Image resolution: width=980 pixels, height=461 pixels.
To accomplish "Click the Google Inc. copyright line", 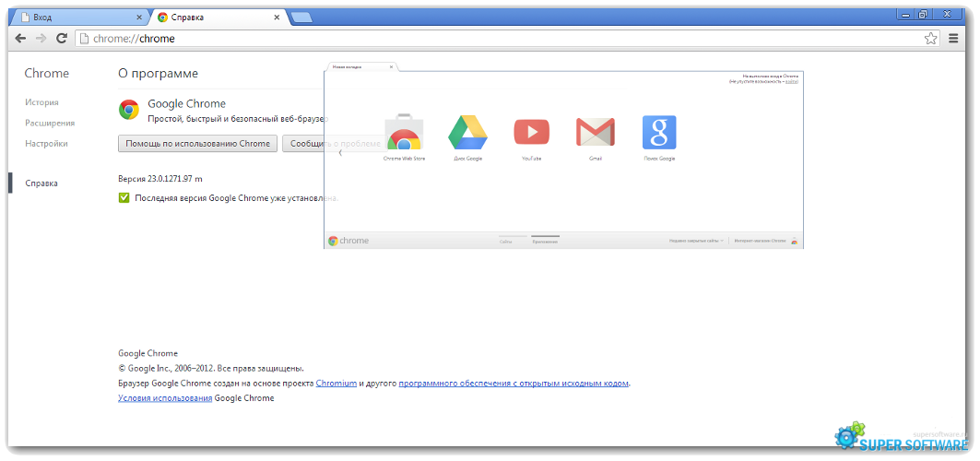I will pos(211,368).
